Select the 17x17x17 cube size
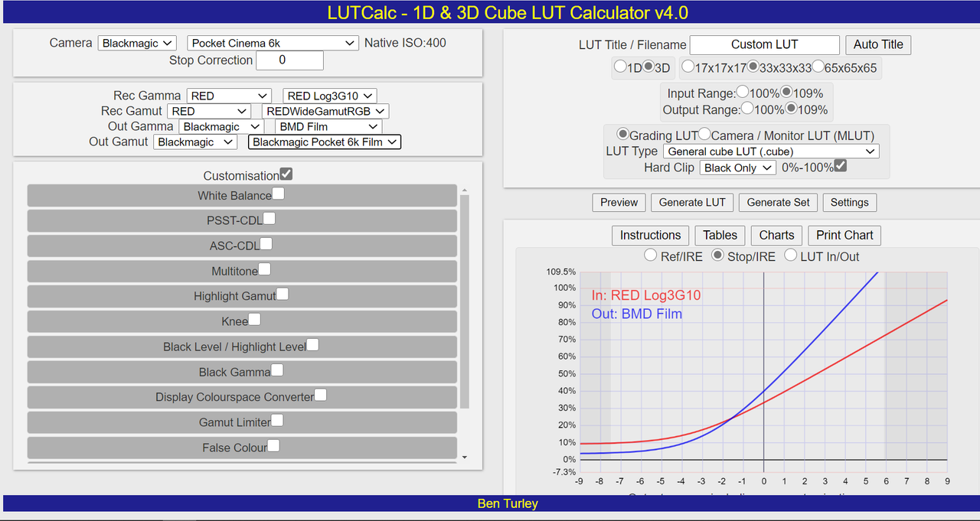980x521 pixels. [x=688, y=67]
